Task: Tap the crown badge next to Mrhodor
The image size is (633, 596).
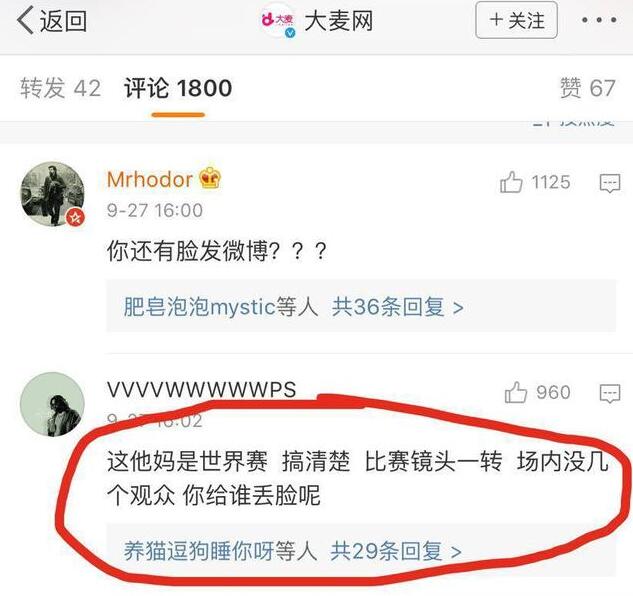Action: [x=210, y=178]
